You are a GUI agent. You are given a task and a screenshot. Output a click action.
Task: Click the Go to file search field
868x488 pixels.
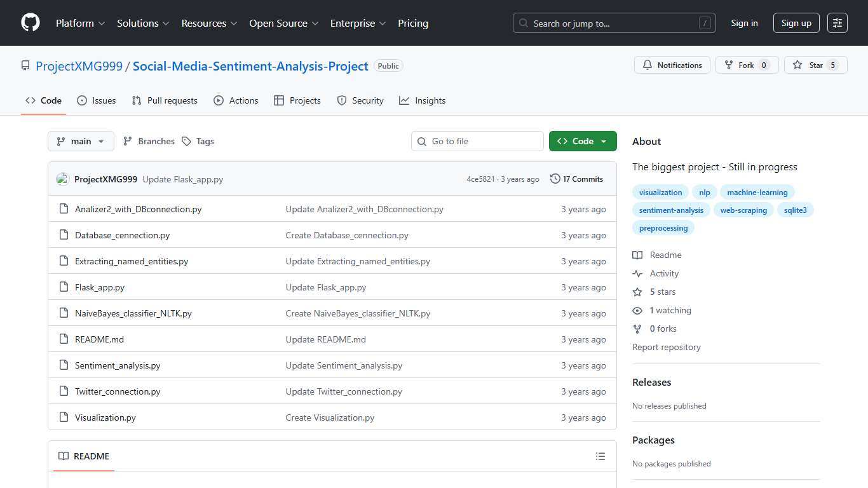pyautogui.click(x=477, y=141)
